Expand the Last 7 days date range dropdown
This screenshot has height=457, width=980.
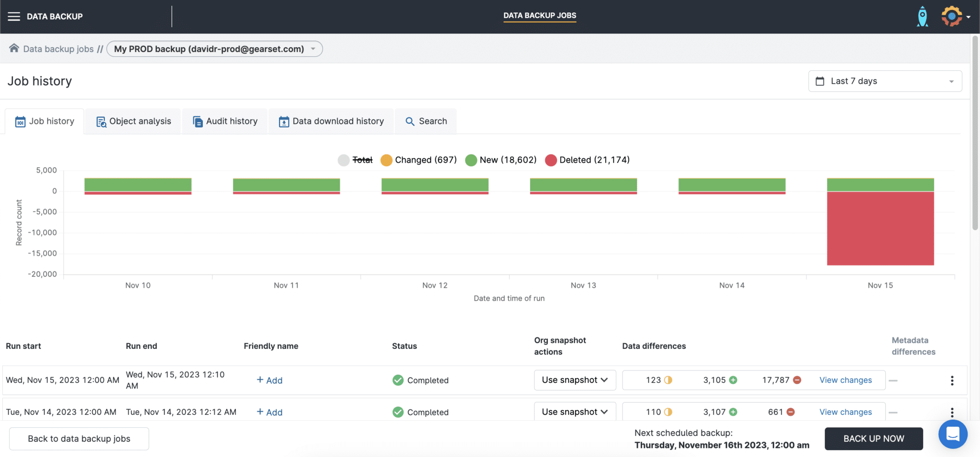point(885,81)
